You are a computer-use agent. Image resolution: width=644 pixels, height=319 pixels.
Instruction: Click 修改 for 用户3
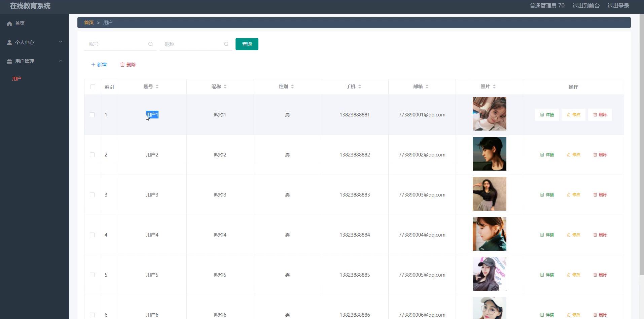pos(573,195)
